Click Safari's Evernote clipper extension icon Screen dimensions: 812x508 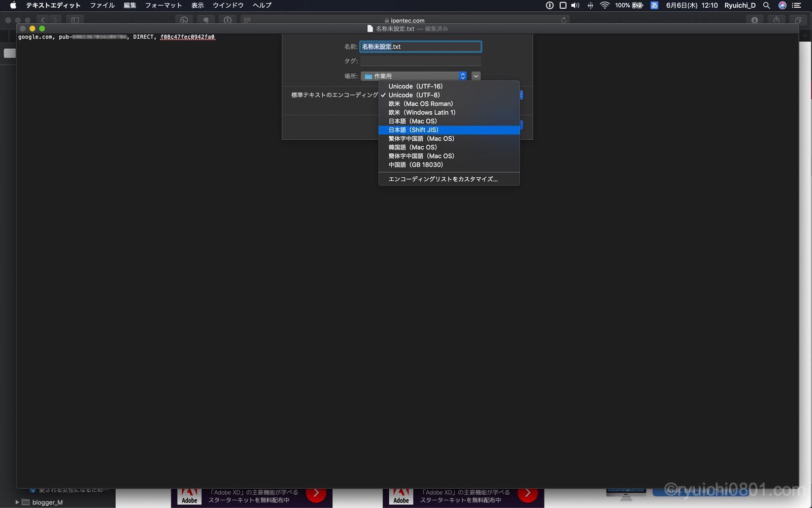206,20
